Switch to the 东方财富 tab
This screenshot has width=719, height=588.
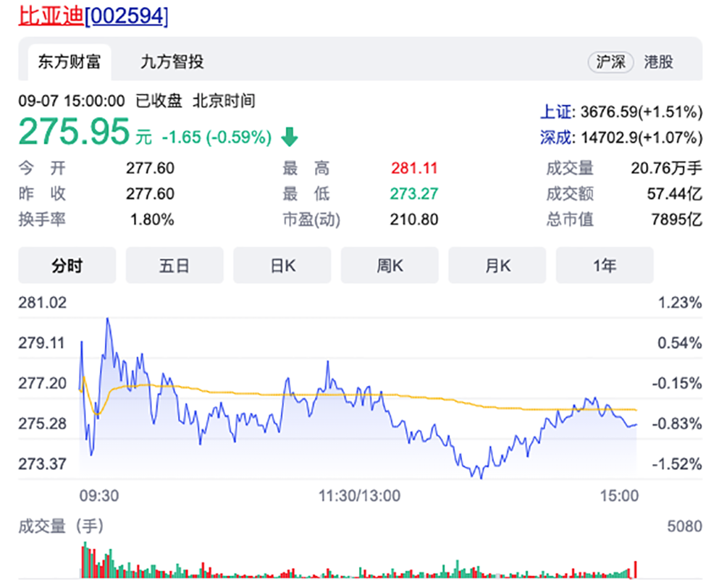(69, 62)
